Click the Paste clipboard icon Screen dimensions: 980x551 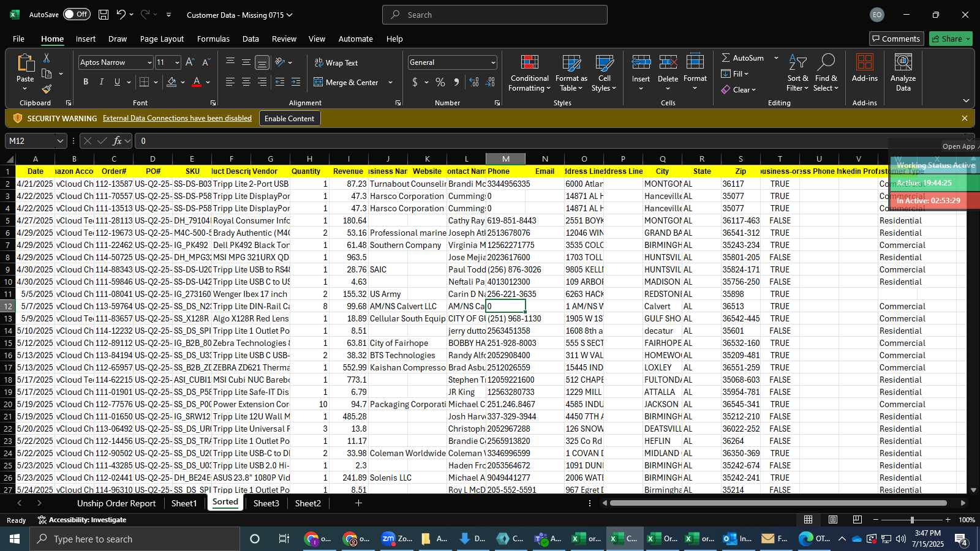click(x=25, y=63)
